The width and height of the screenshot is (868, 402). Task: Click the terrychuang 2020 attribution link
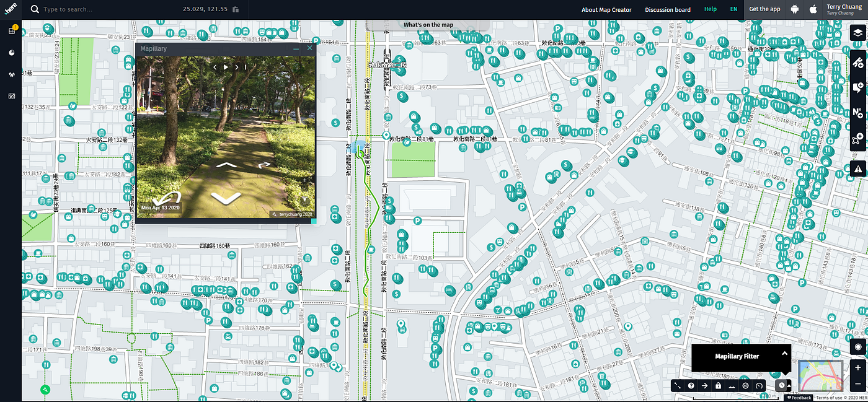pos(291,214)
